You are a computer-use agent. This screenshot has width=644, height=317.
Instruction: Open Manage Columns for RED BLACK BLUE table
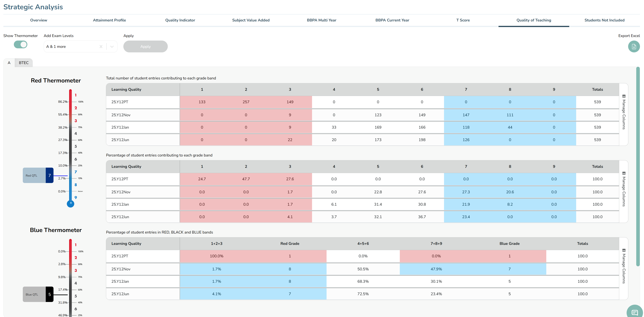click(624, 266)
